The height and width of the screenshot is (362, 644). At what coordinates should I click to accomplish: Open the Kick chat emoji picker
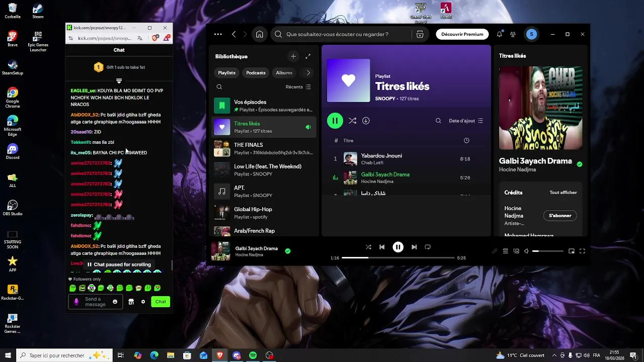tap(115, 302)
